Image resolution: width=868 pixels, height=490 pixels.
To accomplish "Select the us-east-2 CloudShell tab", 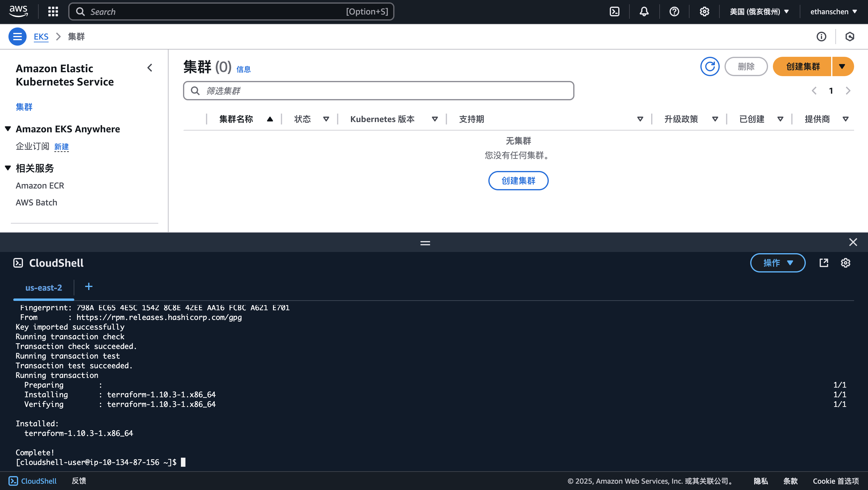I will 43,288.
